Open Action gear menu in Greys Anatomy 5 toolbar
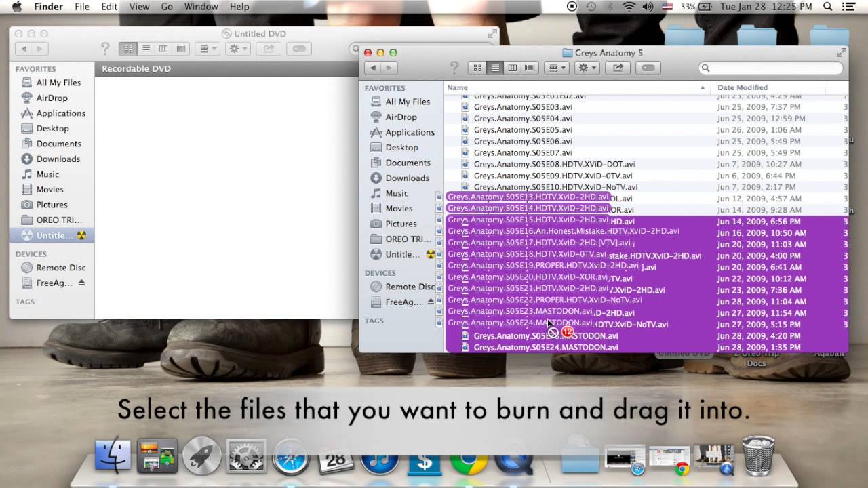The image size is (868, 488). tap(587, 68)
